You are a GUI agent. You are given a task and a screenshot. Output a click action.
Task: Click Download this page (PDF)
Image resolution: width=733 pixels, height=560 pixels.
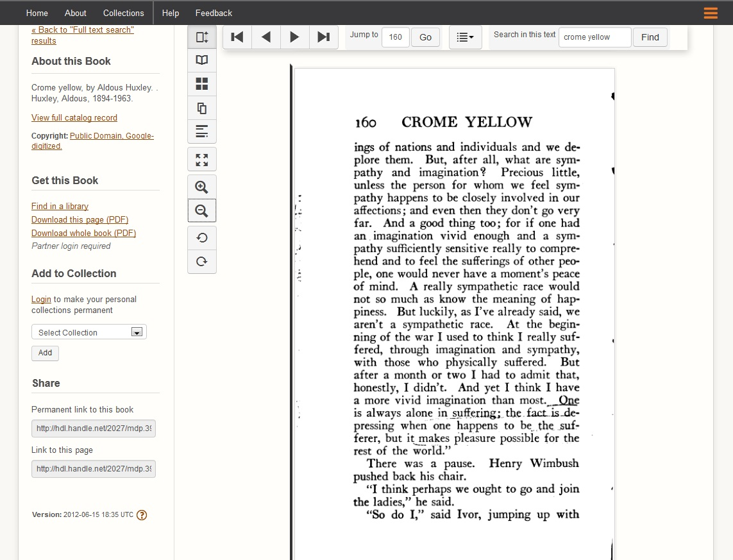[80, 219]
